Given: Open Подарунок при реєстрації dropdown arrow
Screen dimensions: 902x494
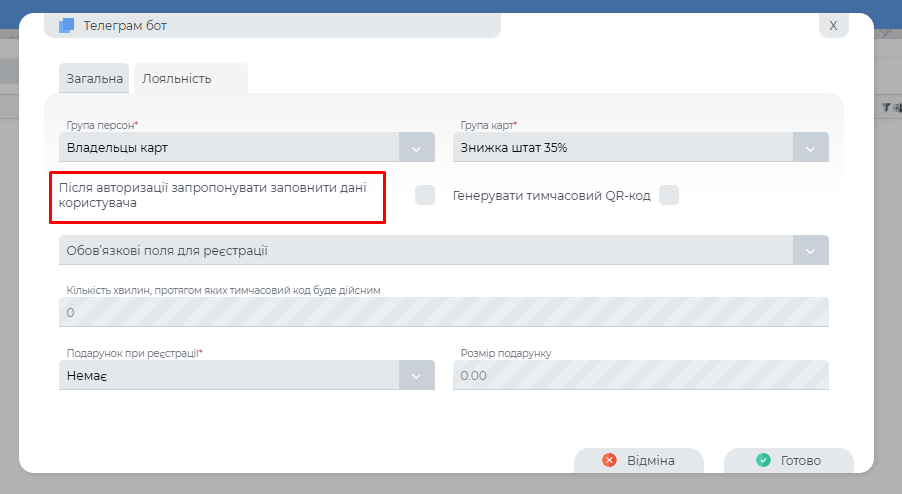Looking at the screenshot, I should (417, 375).
